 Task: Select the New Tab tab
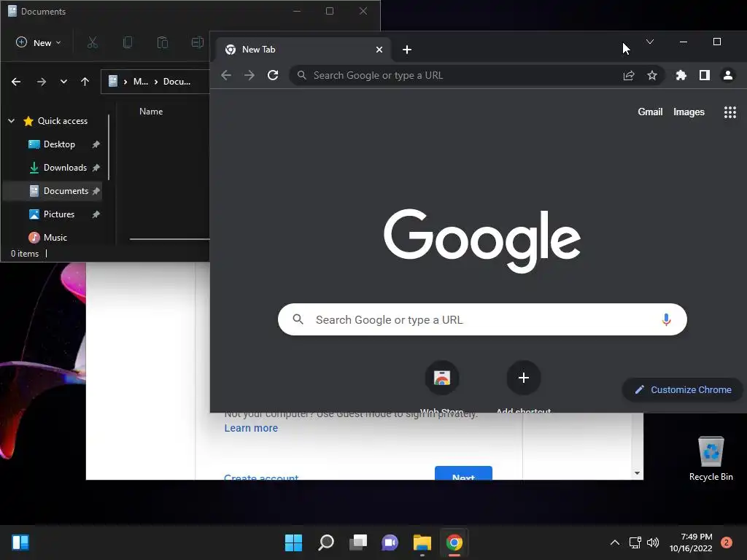click(303, 50)
